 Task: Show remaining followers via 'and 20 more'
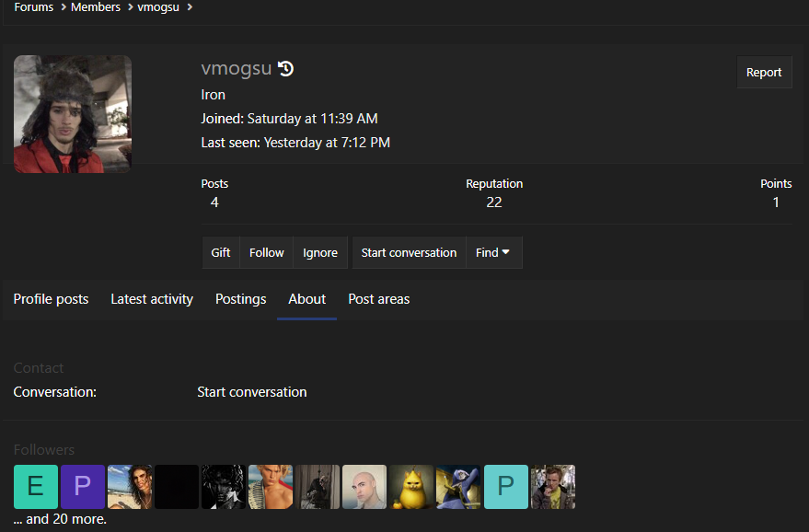pos(60,519)
